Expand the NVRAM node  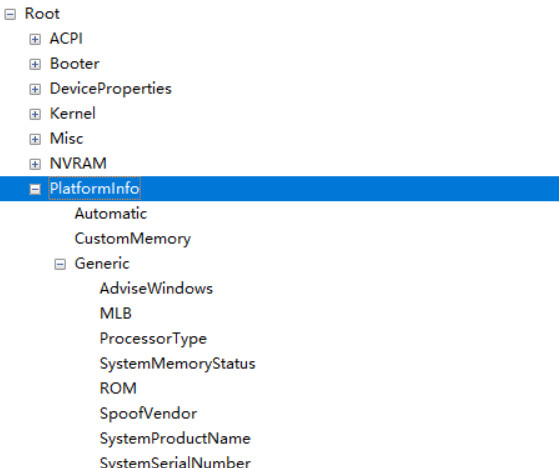point(35,164)
